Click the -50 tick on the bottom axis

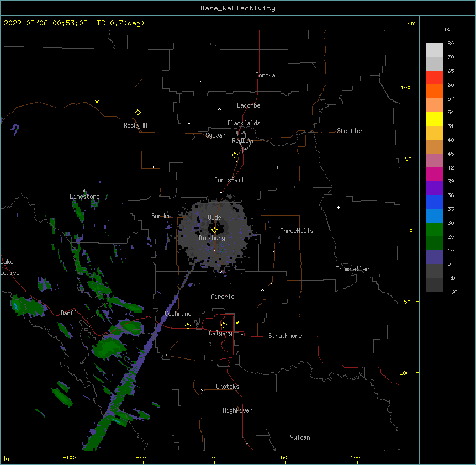[x=141, y=457]
